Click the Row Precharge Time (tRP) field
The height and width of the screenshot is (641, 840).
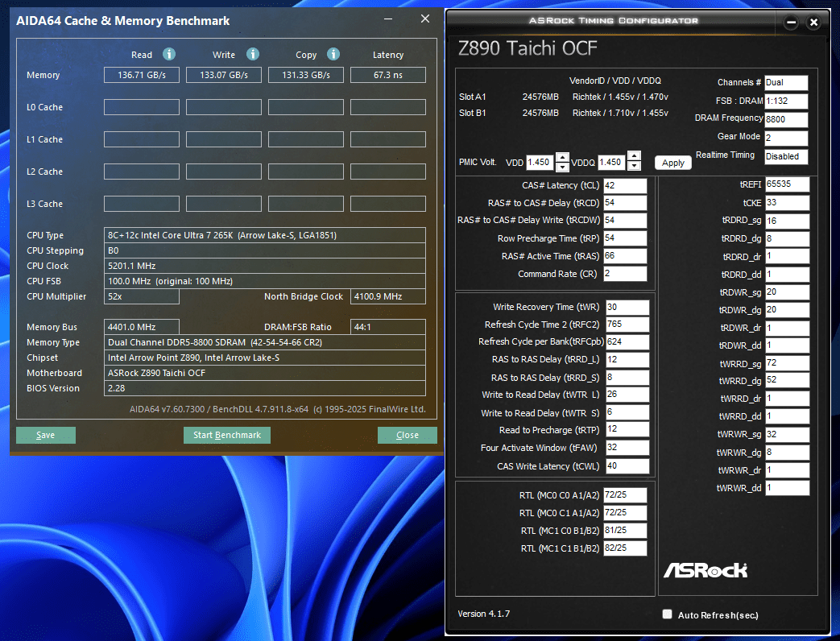pyautogui.click(x=625, y=238)
